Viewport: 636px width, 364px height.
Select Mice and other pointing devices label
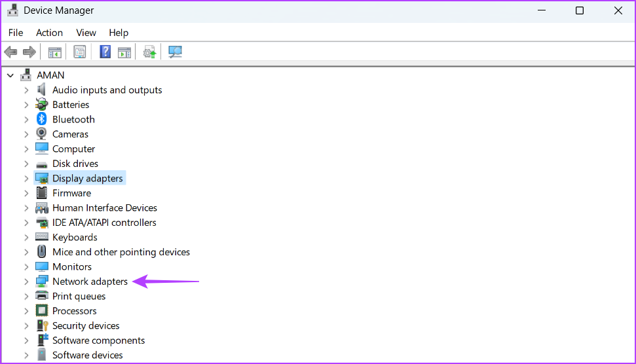(x=121, y=251)
